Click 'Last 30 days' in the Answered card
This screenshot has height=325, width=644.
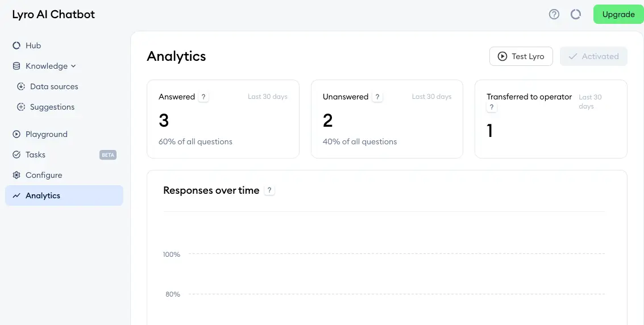(x=268, y=97)
